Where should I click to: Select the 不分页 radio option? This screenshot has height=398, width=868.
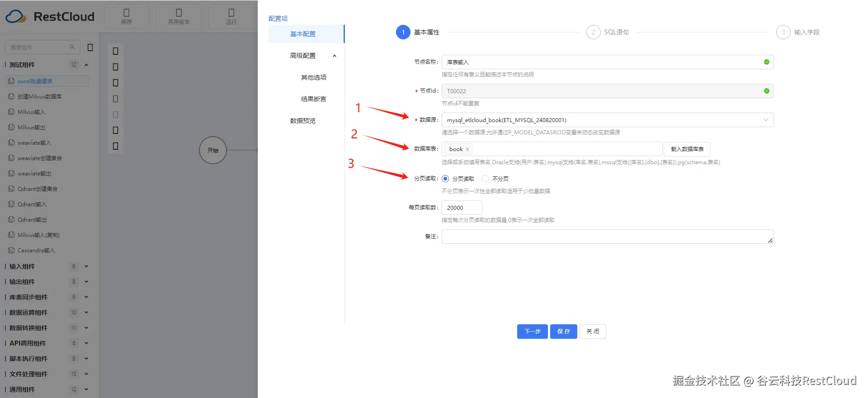485,179
